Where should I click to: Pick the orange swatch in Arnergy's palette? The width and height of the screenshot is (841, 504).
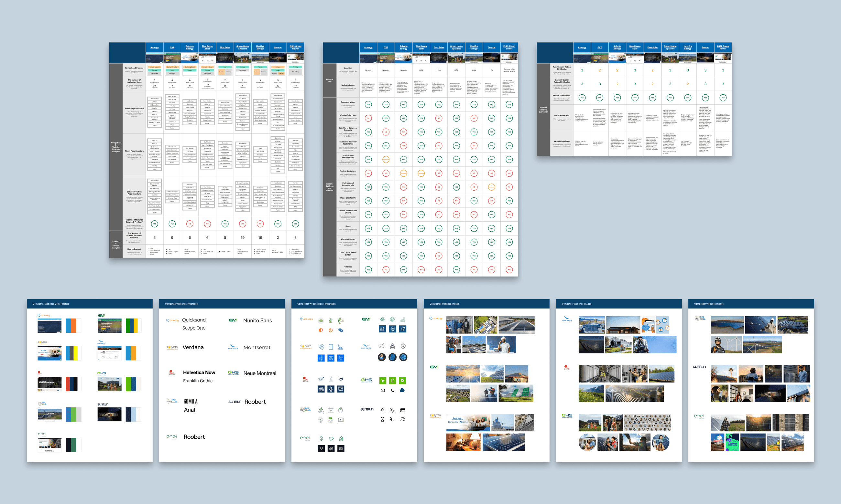pyautogui.click(x=73, y=325)
